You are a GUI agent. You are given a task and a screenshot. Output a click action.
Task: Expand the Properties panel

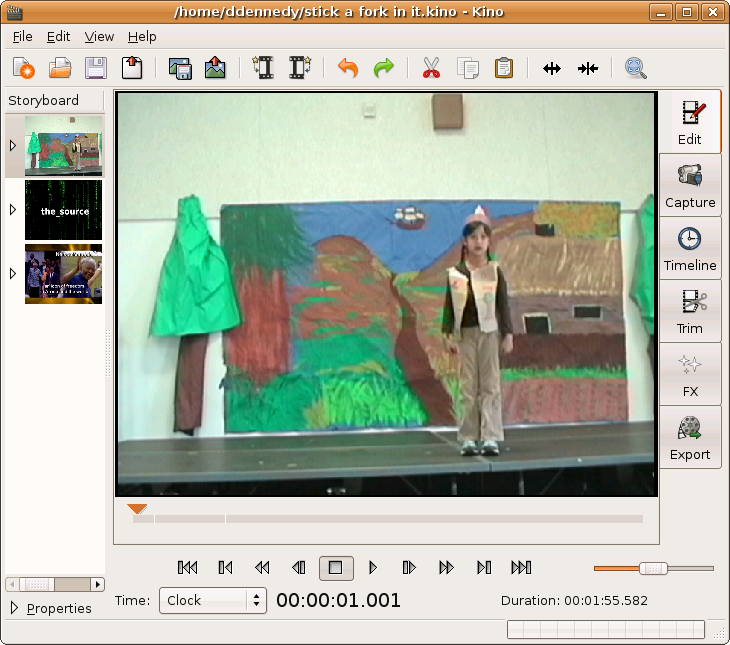(14, 608)
